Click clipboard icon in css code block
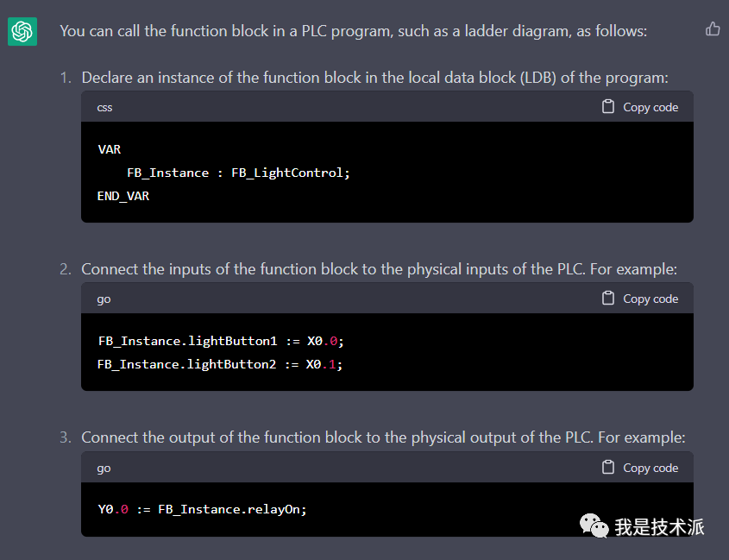 [608, 107]
